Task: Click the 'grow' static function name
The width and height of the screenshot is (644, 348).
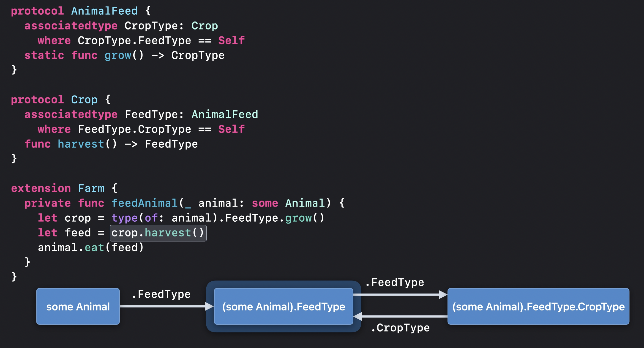Action: 117,55
